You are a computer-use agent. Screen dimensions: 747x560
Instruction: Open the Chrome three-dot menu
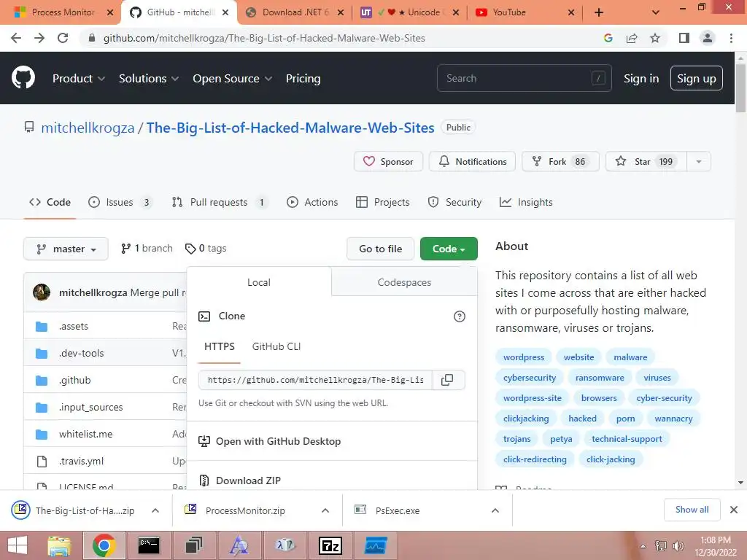pyautogui.click(x=731, y=38)
